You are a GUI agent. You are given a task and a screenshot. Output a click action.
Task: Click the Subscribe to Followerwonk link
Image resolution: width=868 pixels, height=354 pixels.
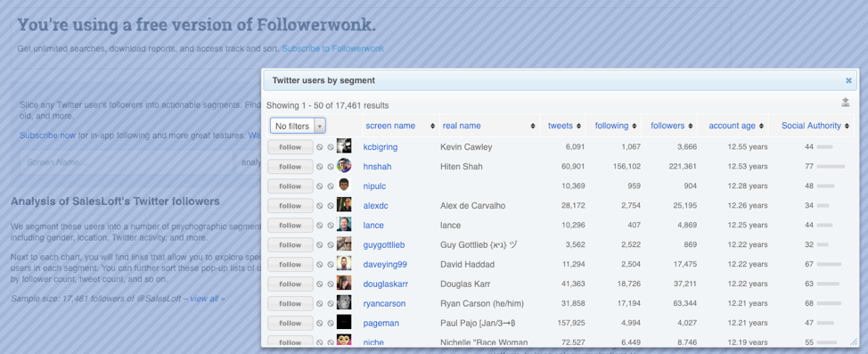point(332,49)
